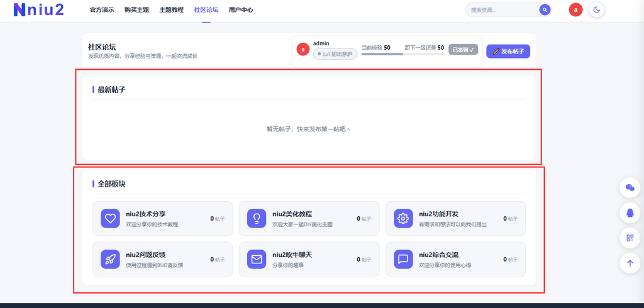Screen dimensions: 644x308
Task: Open the red admin avatar in header
Action: [x=575, y=9]
